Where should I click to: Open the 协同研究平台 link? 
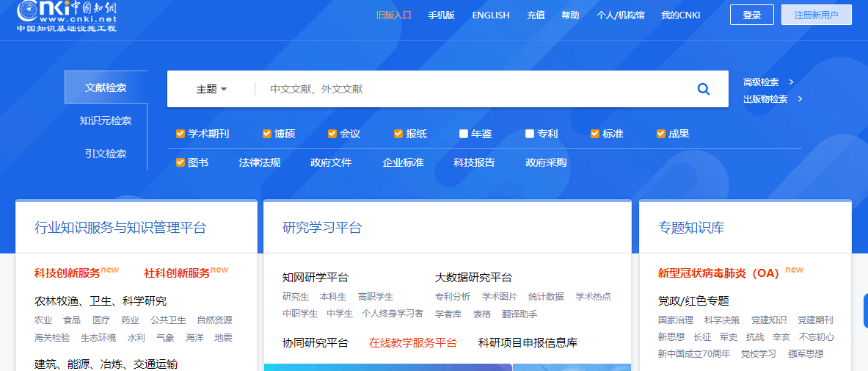(x=316, y=343)
